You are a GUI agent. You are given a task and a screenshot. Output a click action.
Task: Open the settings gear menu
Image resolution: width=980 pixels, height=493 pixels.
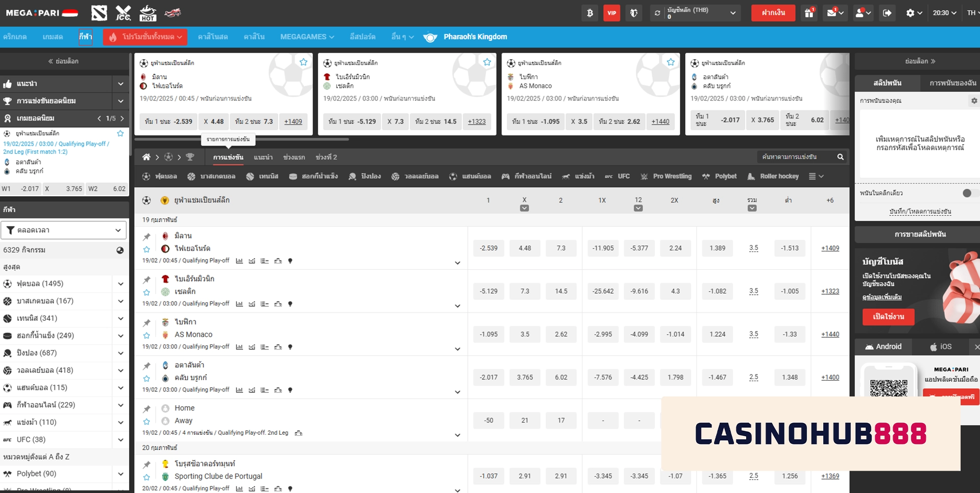point(914,13)
